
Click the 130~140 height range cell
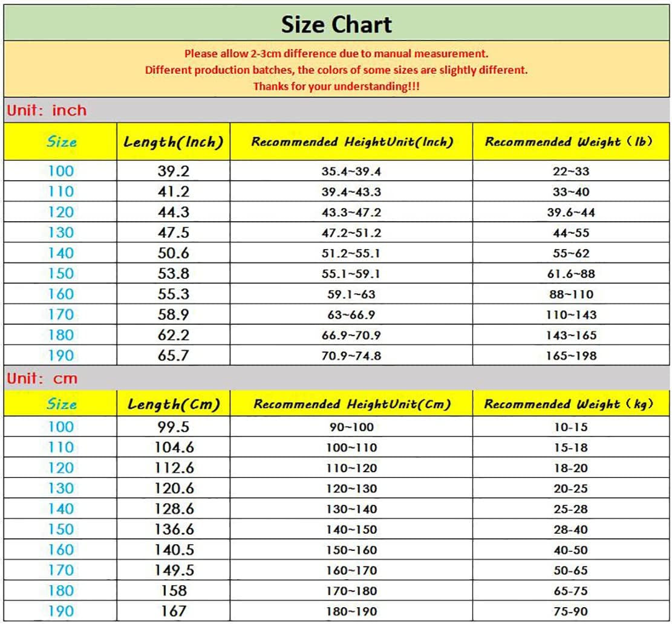(x=351, y=509)
